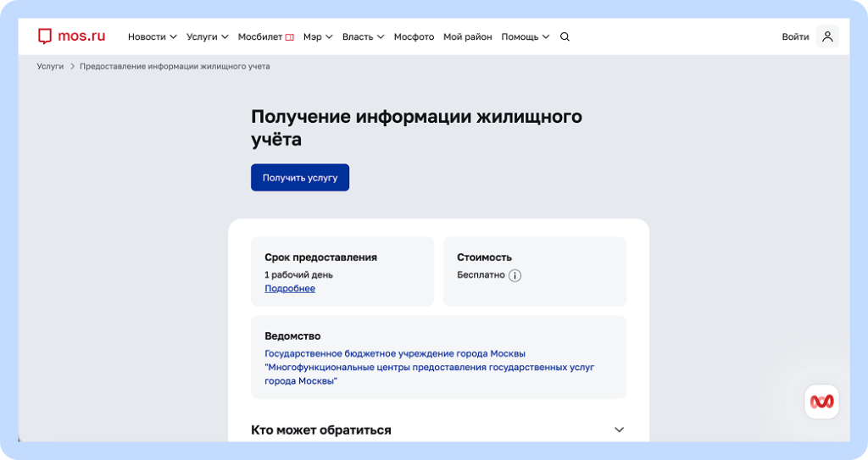
Task: Open Мой район in the navigation
Action: coord(468,36)
